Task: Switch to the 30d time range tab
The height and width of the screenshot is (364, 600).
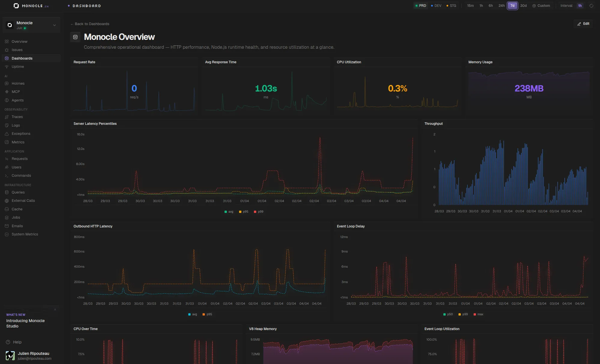Action: (x=523, y=5)
